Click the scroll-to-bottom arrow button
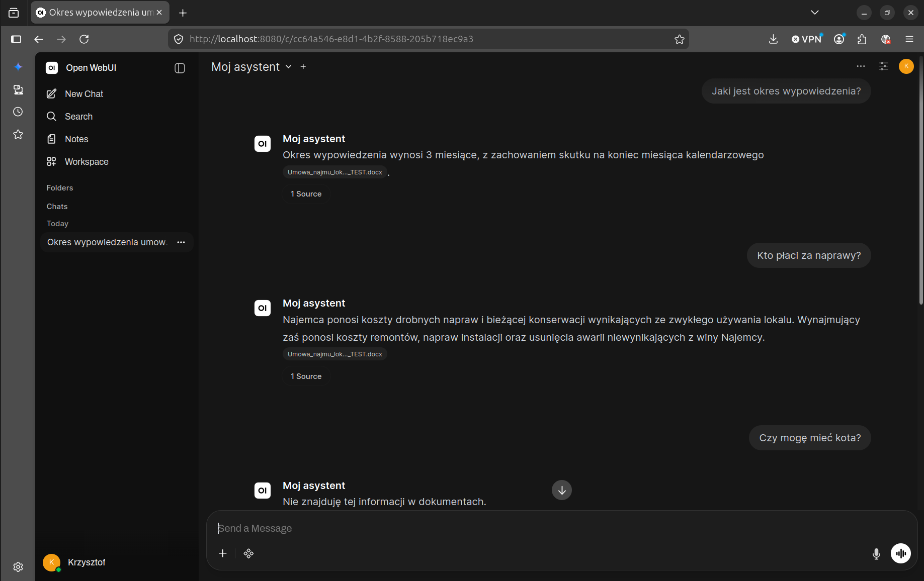This screenshot has height=581, width=924. (x=562, y=490)
